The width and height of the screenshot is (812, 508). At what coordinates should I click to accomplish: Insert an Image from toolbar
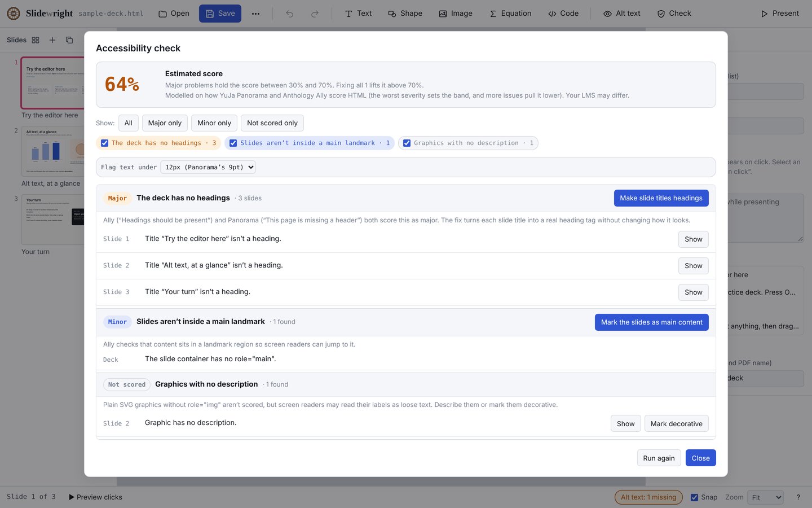click(456, 14)
